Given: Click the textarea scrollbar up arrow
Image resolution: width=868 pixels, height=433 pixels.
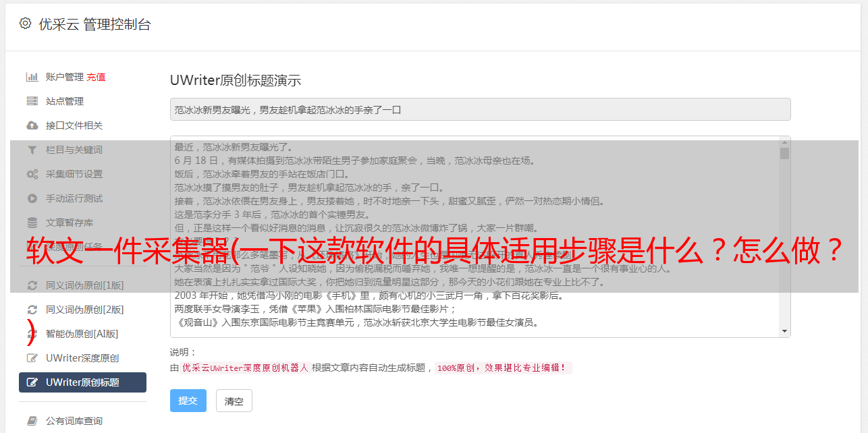Looking at the screenshot, I should click(x=784, y=142).
